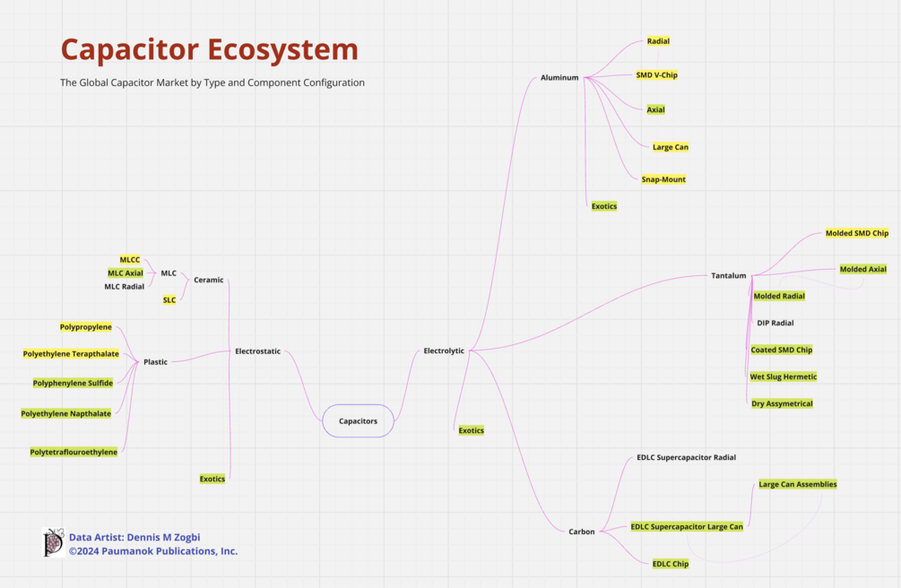Click the Axial label under Aluminum
The height and width of the screenshot is (588, 901).
[x=655, y=109]
